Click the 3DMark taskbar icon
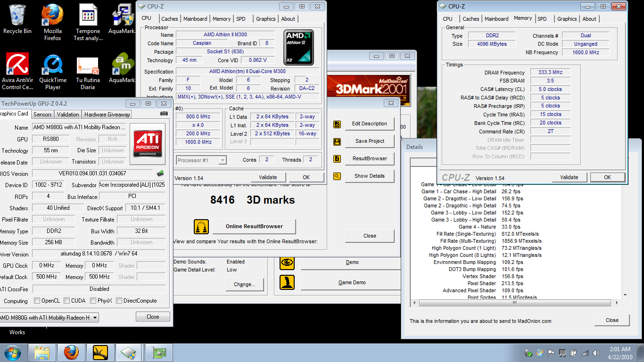The height and width of the screenshot is (362, 644). click(x=100, y=353)
